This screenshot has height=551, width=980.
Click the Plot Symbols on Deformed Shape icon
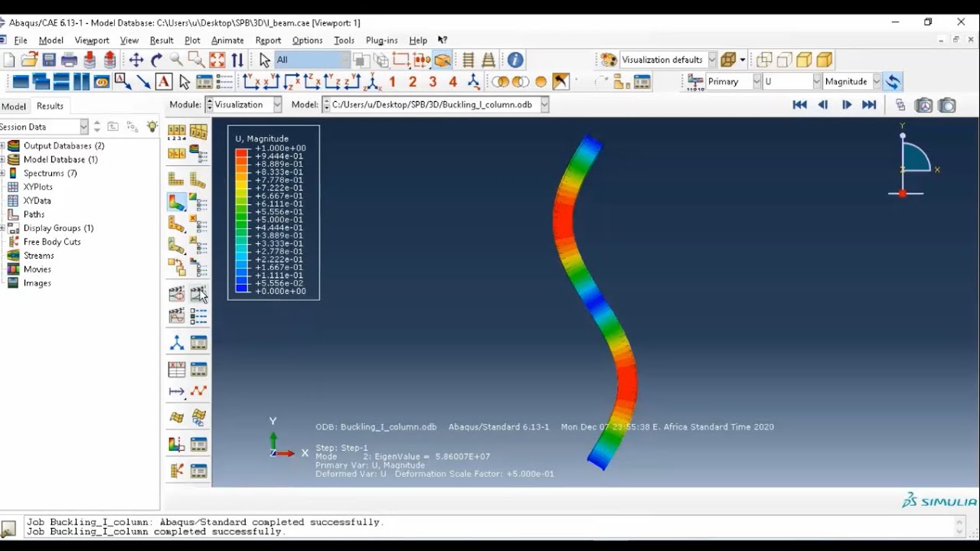[x=177, y=224]
